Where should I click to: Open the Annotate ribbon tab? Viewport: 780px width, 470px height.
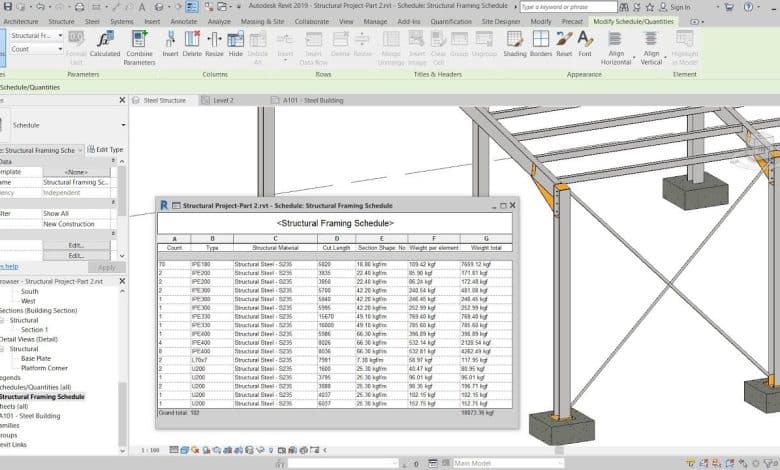click(184, 21)
